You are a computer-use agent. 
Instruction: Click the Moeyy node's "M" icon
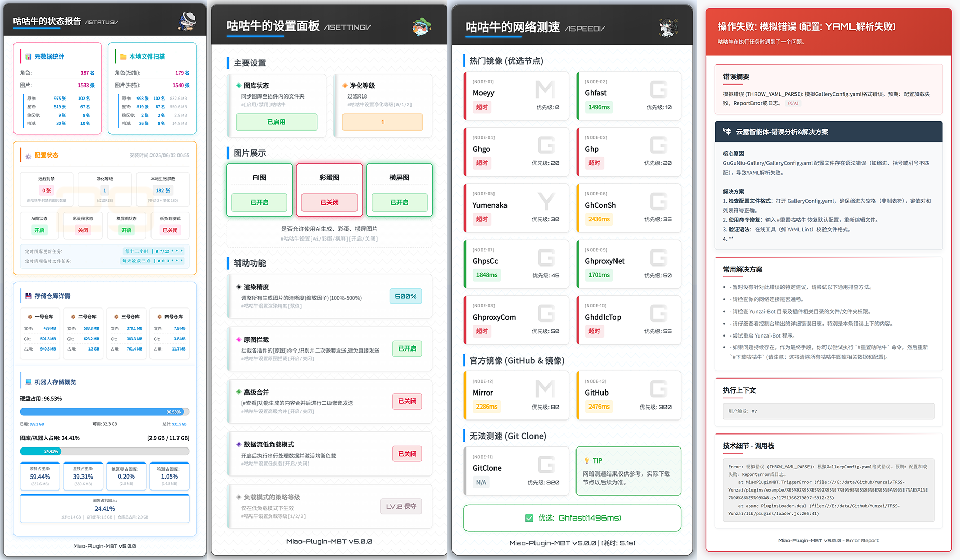pos(546,89)
